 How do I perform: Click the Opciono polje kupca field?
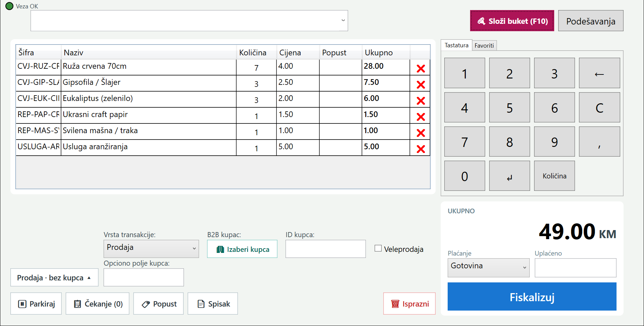click(x=144, y=277)
